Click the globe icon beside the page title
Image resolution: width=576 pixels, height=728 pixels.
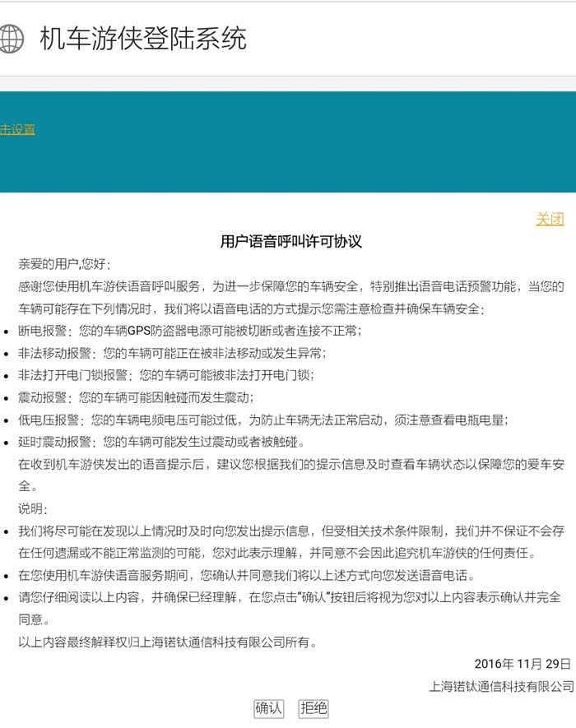[10, 39]
